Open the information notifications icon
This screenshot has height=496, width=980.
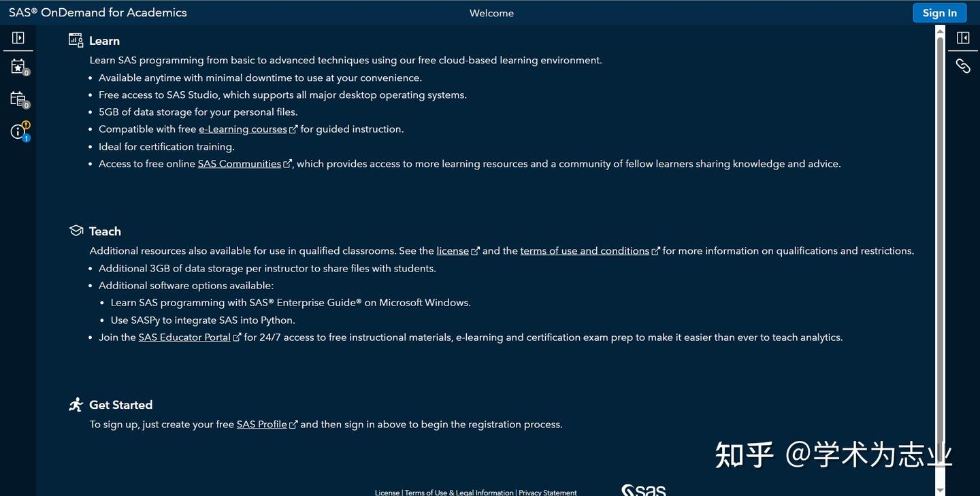[19, 131]
